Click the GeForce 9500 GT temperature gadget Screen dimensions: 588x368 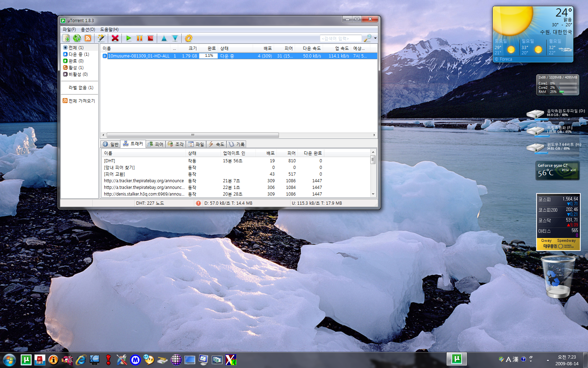click(x=557, y=171)
